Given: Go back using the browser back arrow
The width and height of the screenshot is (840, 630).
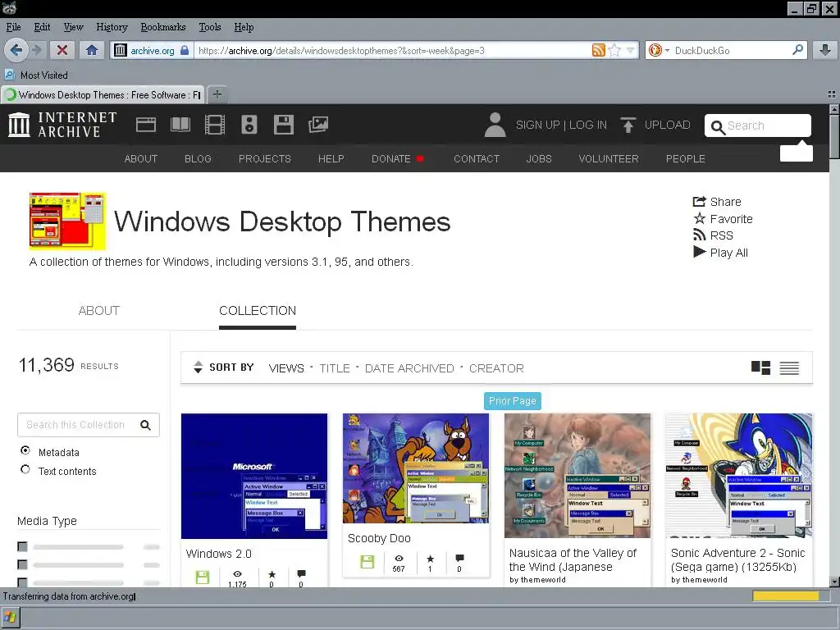Looking at the screenshot, I should (x=16, y=50).
